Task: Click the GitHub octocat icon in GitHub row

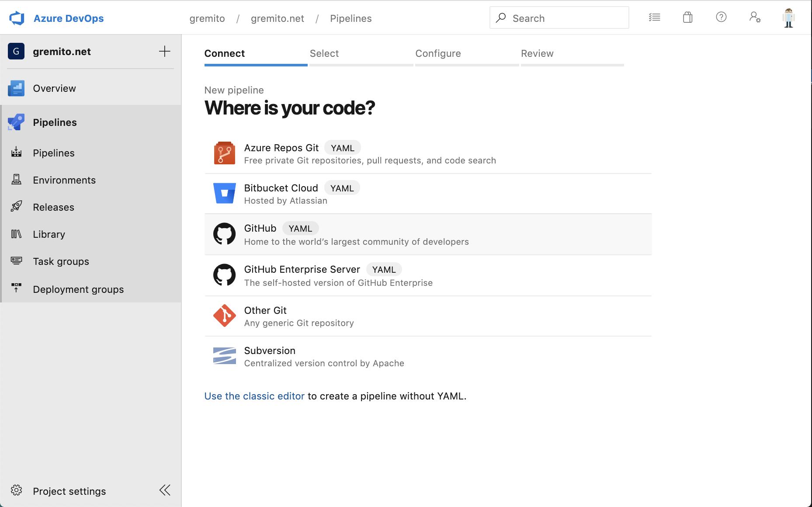Action: pyautogui.click(x=225, y=234)
